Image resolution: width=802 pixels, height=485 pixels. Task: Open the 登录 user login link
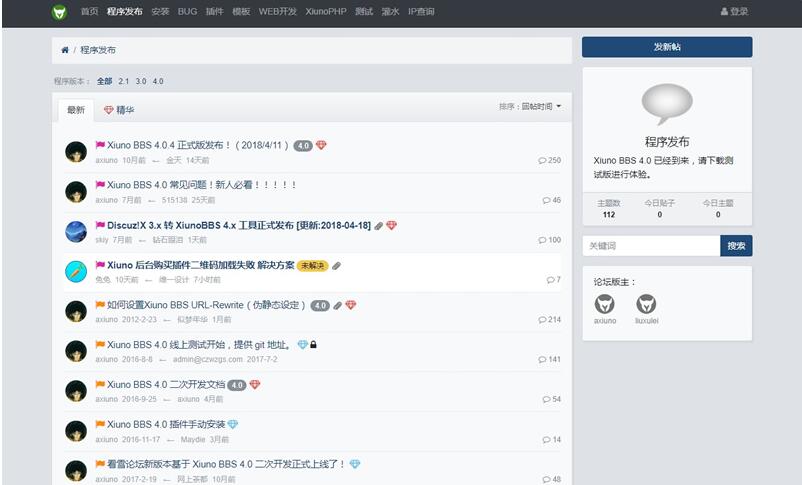pos(734,12)
